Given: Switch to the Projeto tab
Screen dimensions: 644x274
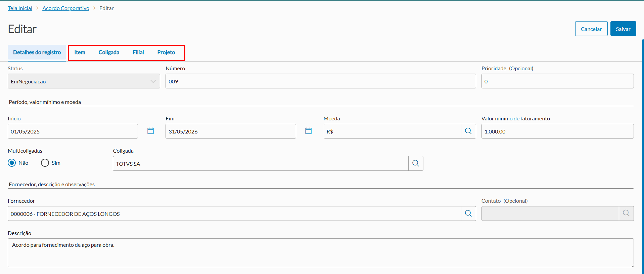Looking at the screenshot, I should pos(166,52).
